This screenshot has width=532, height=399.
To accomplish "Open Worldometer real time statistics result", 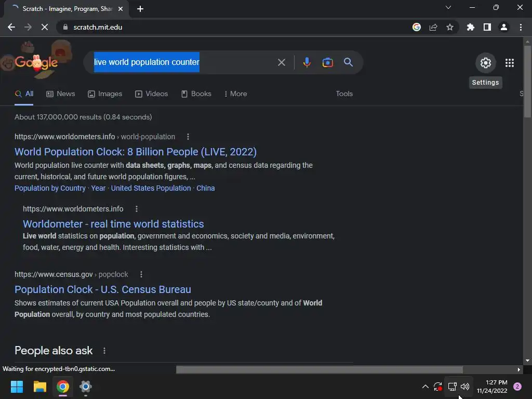I will click(113, 224).
